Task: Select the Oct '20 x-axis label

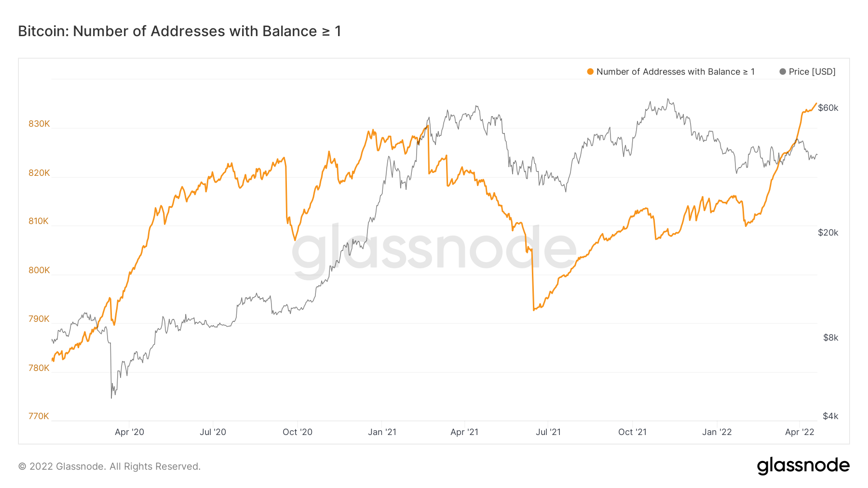Action: click(297, 432)
